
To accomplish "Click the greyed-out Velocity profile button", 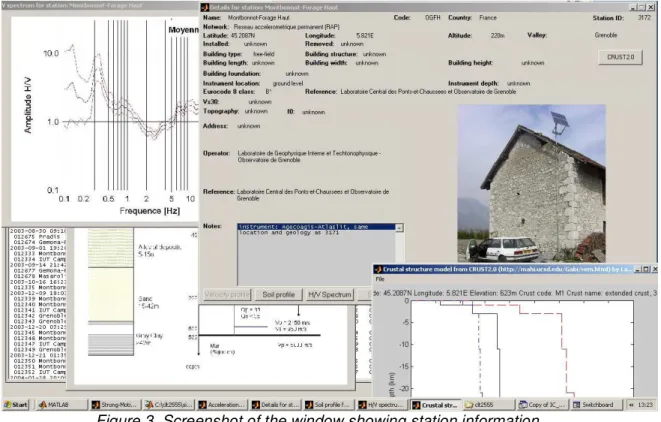I will (227, 294).
